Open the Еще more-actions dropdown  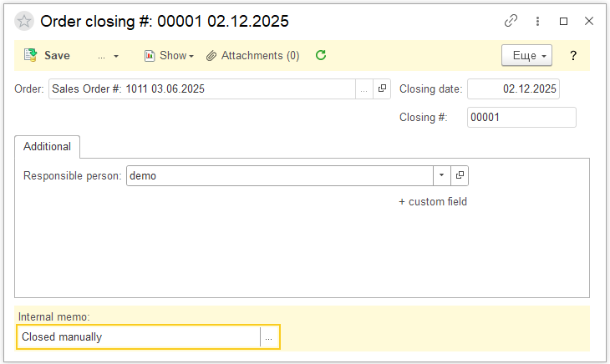526,56
